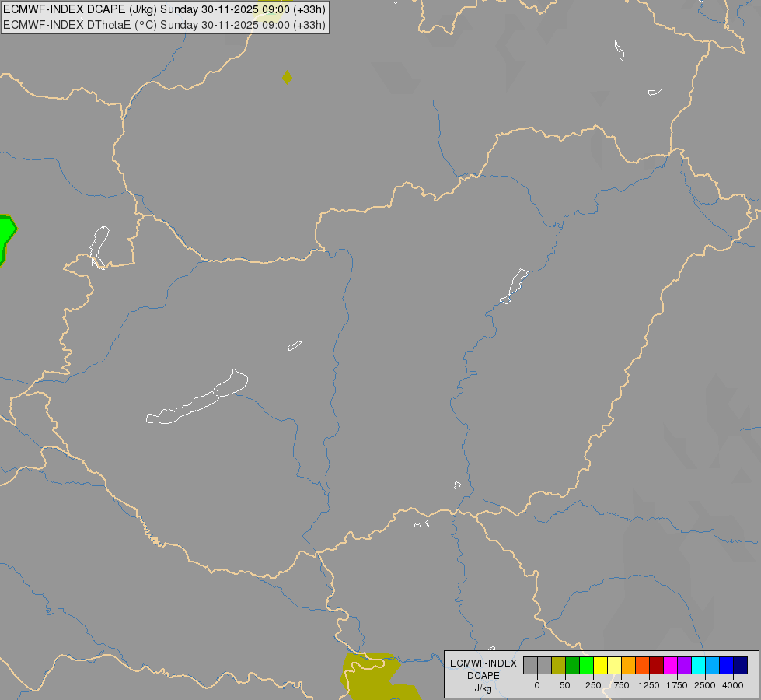Screen dimensions: 761x700
Task: Select the pale yellow legend swatch
Action: [615, 665]
